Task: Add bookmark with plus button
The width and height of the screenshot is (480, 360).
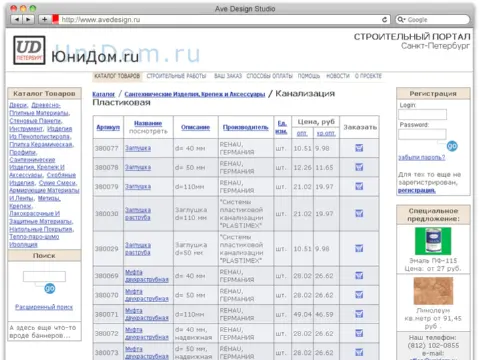Action: click(44, 20)
